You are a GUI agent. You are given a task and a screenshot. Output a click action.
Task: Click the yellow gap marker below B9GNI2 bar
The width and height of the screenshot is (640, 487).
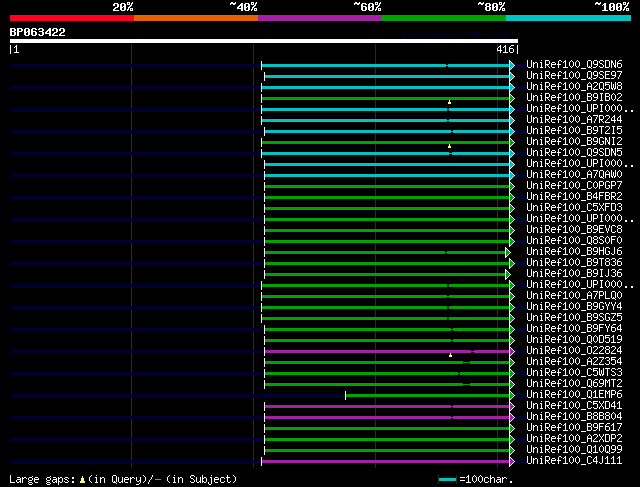click(x=449, y=146)
